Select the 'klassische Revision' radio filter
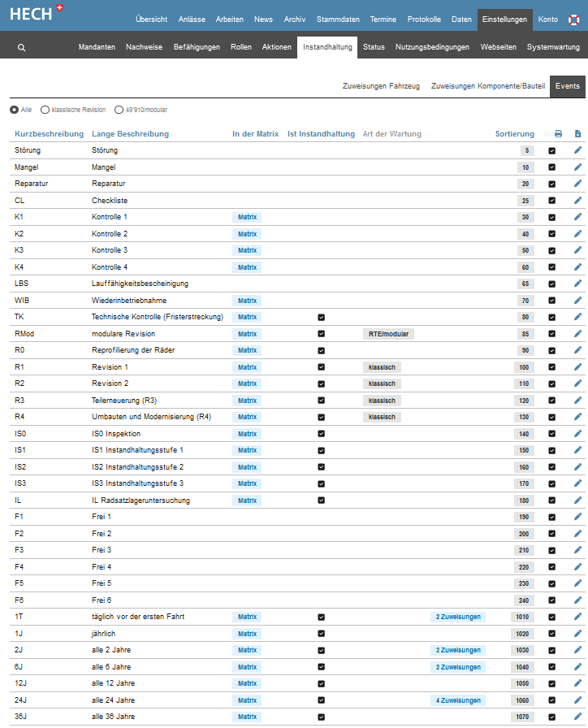The image size is (588, 728). 45,110
